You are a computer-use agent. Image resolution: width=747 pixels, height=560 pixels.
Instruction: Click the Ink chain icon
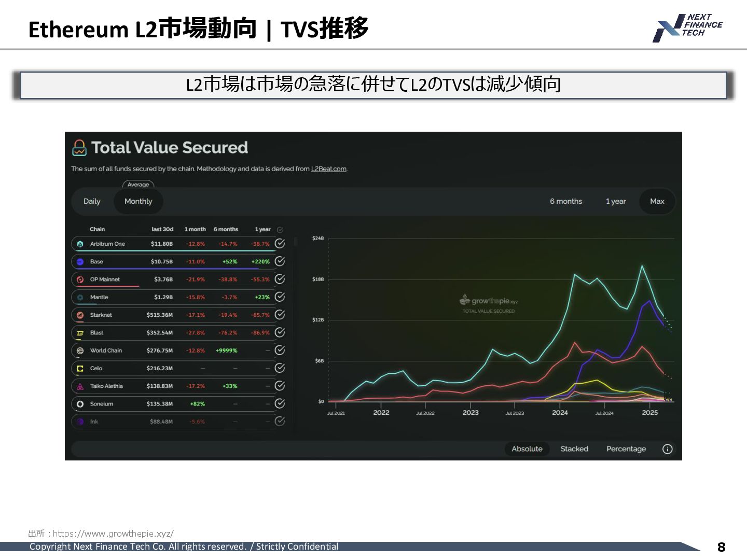80,422
